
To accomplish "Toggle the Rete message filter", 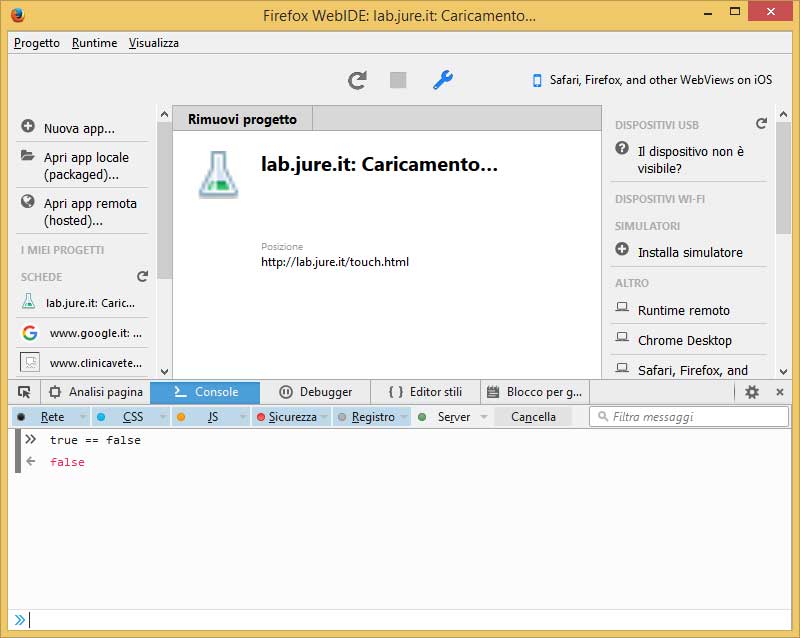I will click(53, 417).
